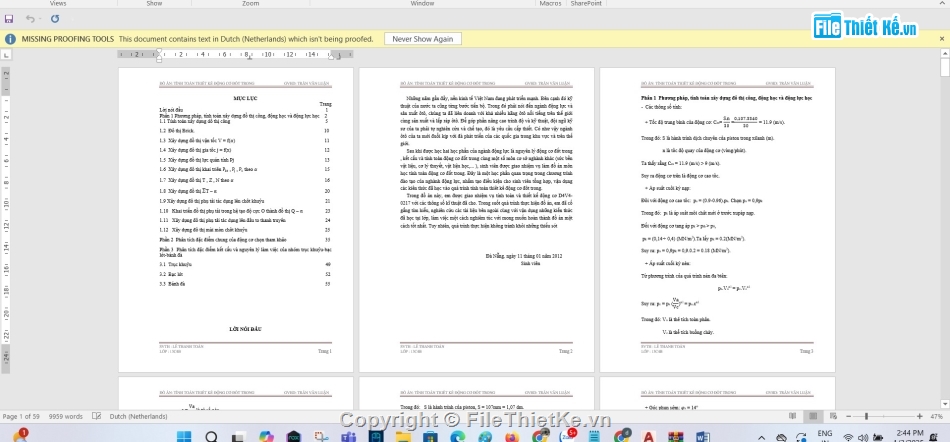Click the vertical scrollbar down arrow
The height and width of the screenshot is (442, 950).
point(945,403)
